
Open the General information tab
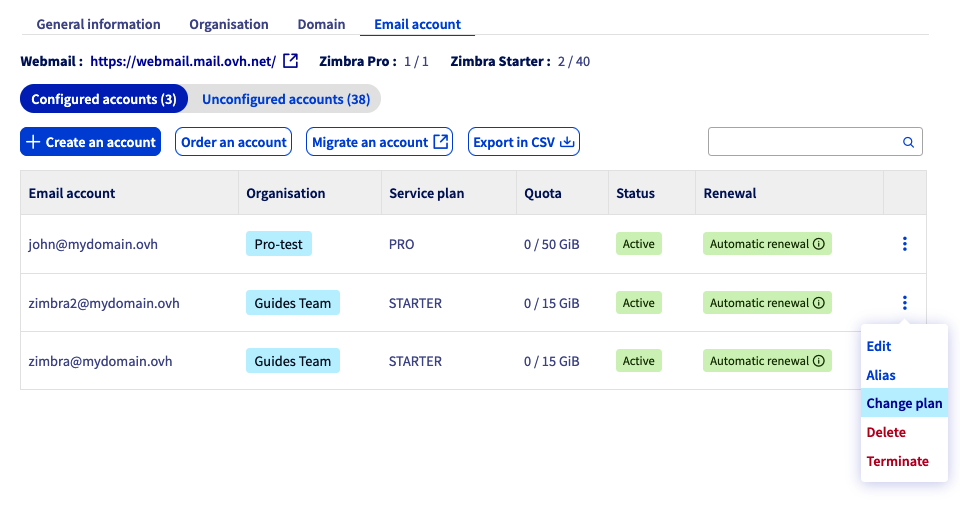98,24
